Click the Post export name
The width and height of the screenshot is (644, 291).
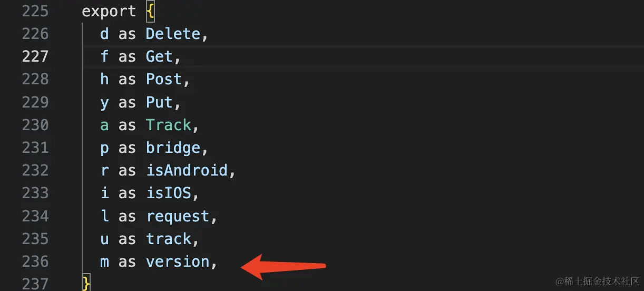coord(164,80)
